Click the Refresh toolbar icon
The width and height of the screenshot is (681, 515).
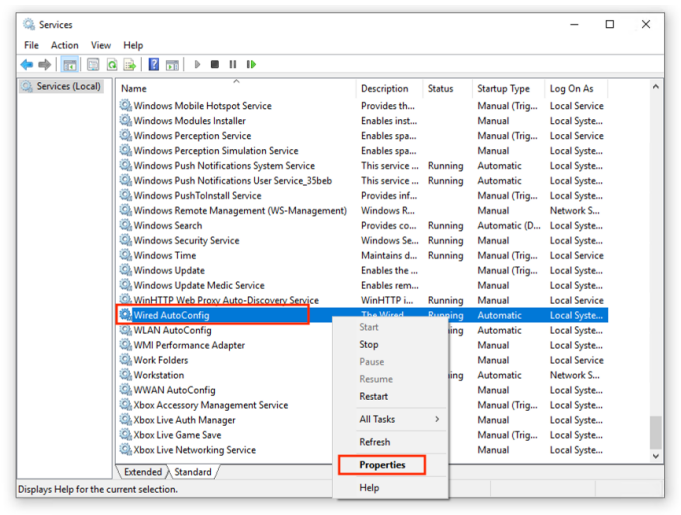pyautogui.click(x=111, y=64)
